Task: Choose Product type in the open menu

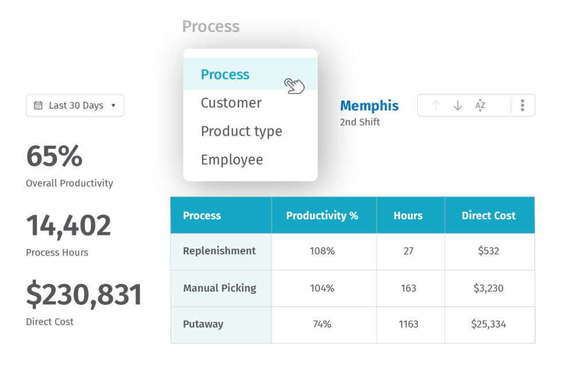Action: point(241,131)
